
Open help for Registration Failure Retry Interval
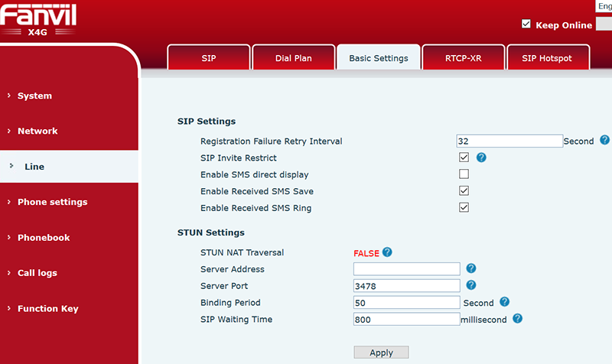[x=604, y=140]
